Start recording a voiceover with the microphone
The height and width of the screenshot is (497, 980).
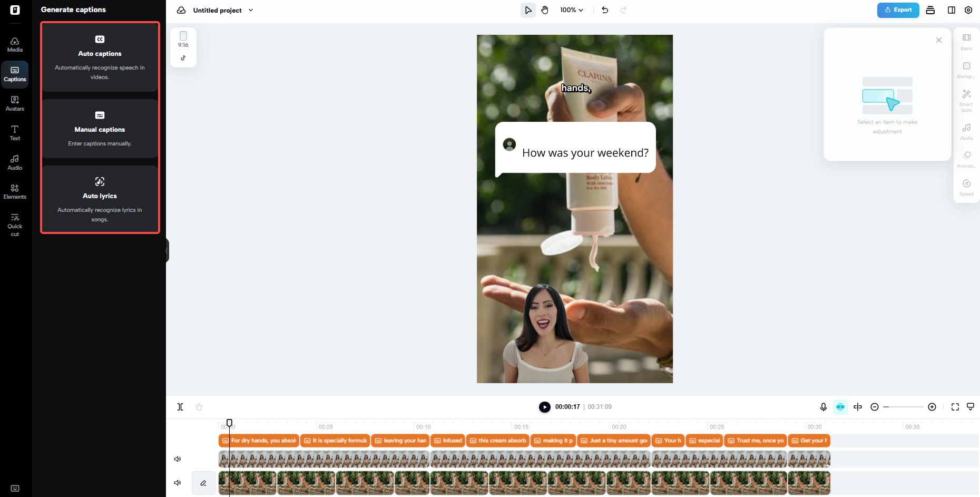click(823, 407)
